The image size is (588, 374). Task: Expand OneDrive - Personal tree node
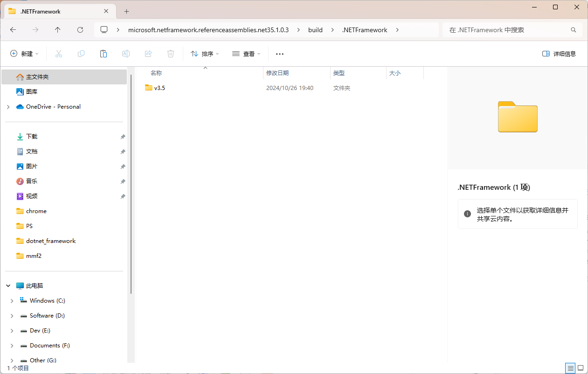pos(8,107)
